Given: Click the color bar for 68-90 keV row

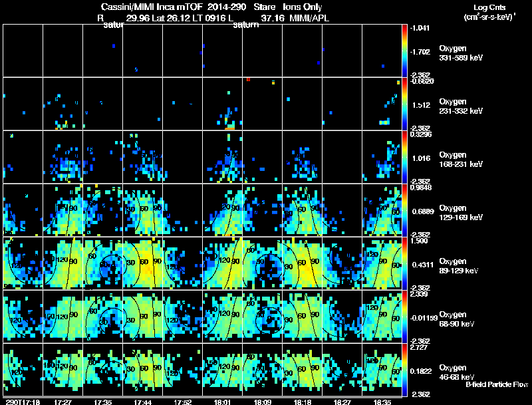Looking at the screenshot, I should click(x=404, y=317).
